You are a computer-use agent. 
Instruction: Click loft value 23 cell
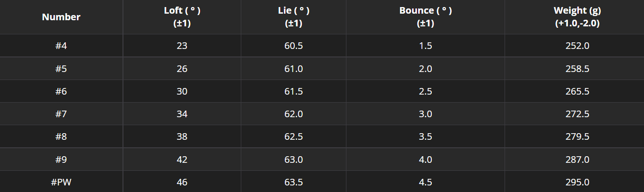tap(182, 46)
